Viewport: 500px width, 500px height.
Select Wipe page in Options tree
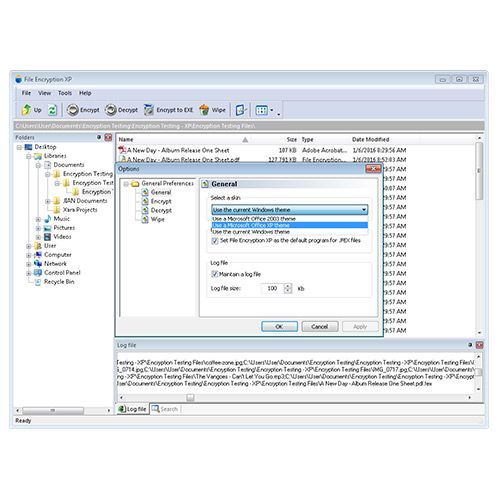pos(158,219)
